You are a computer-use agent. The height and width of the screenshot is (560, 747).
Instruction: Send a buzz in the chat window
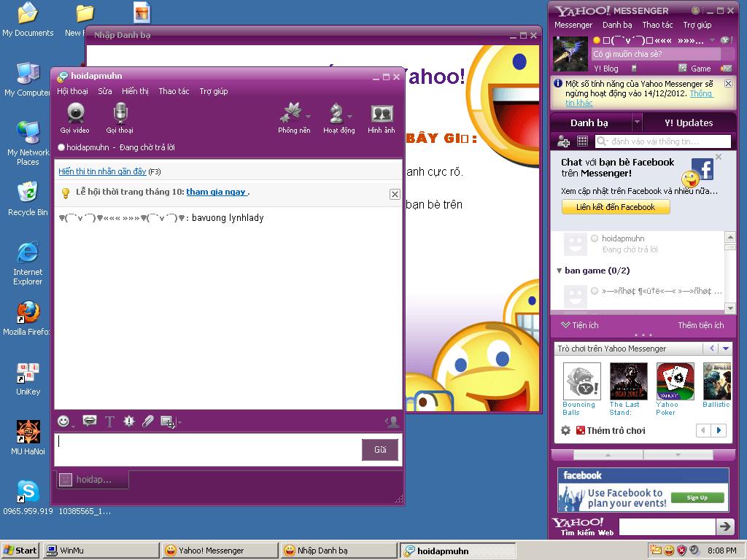[128, 421]
